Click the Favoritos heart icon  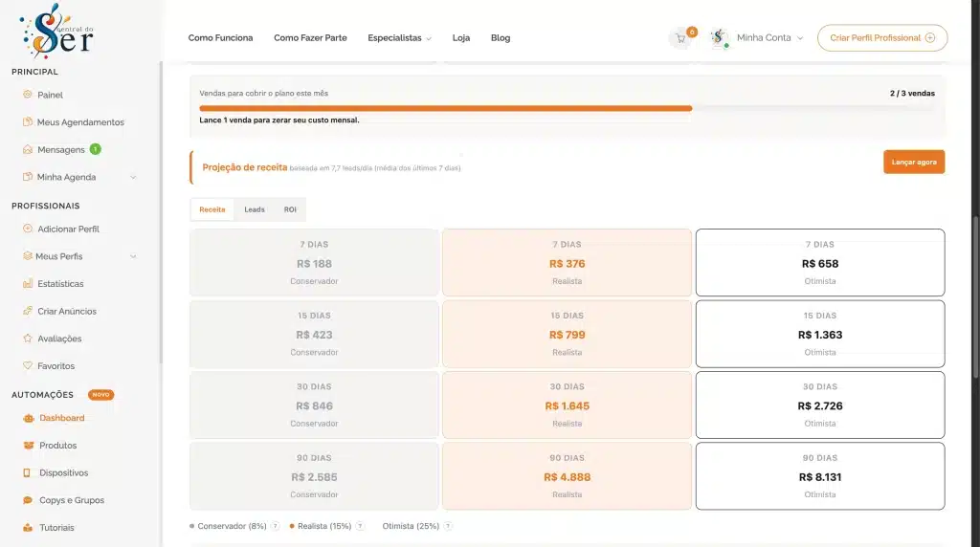(x=28, y=366)
